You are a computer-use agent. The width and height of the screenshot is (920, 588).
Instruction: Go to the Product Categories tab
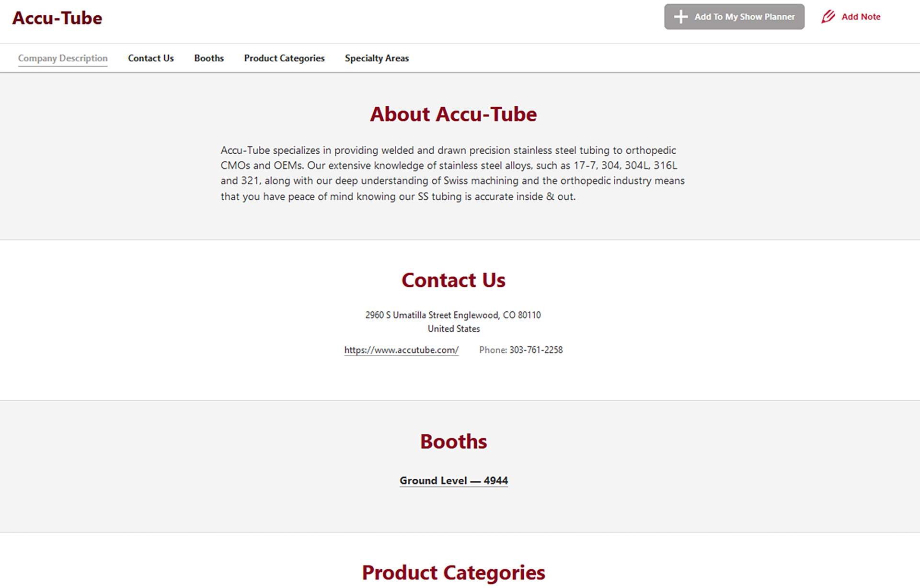pyautogui.click(x=284, y=58)
